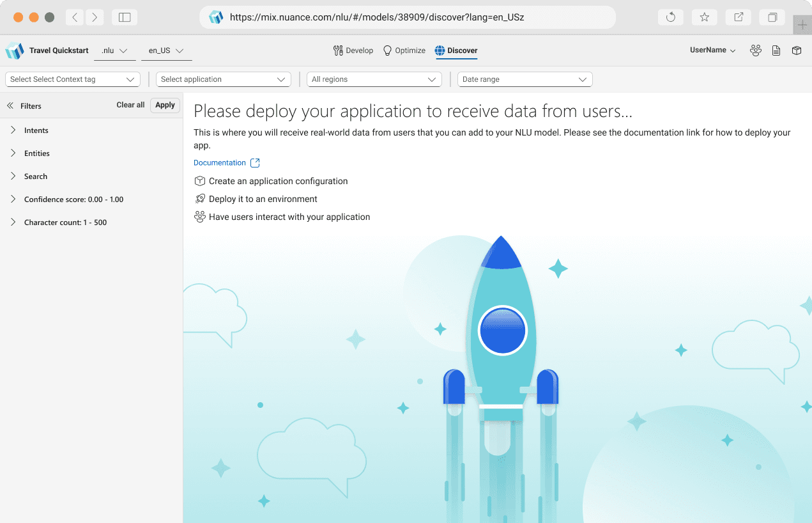Click the Apply filters button
The image size is (812, 523).
165,105
